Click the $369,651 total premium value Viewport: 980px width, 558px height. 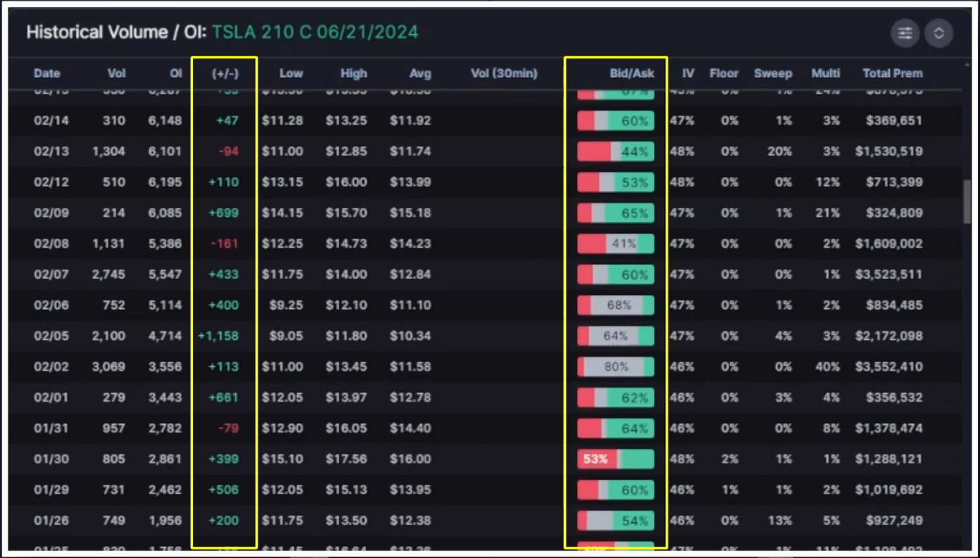click(x=896, y=121)
